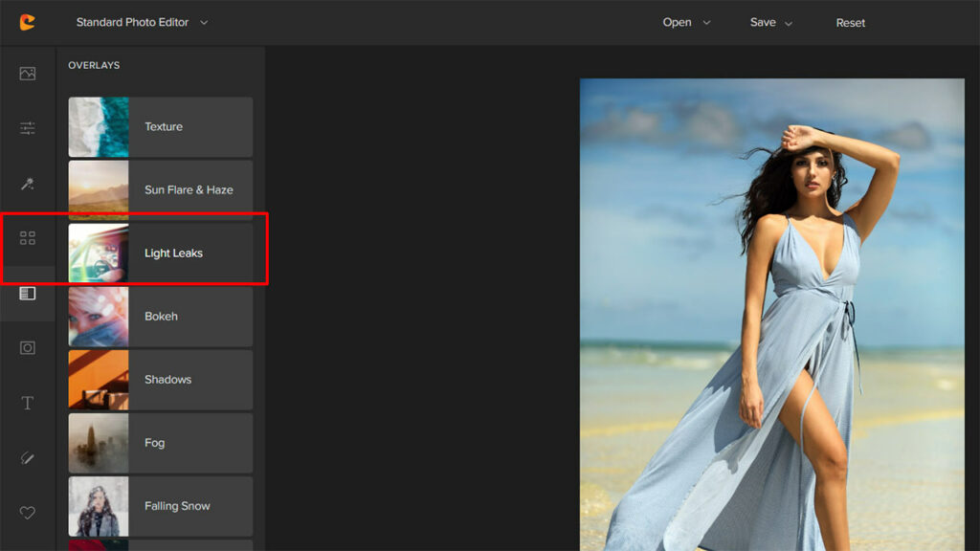
Task: Open the Standard Photo Editor dropdown
Action: (x=142, y=23)
